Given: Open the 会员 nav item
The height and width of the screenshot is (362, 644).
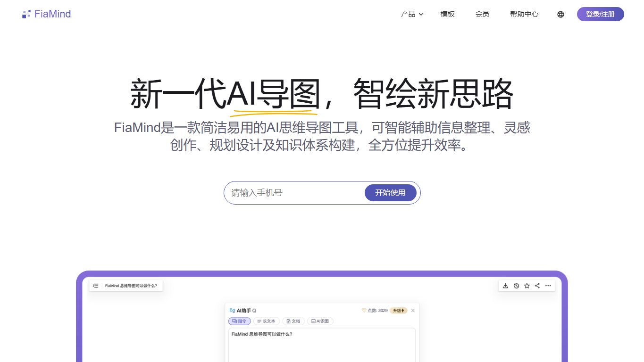Looking at the screenshot, I should [482, 14].
